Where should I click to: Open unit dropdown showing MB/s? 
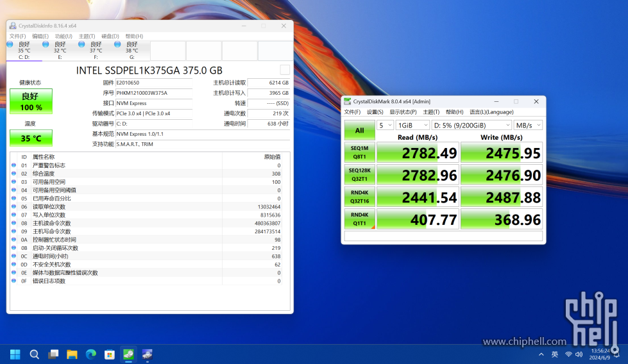pos(528,125)
